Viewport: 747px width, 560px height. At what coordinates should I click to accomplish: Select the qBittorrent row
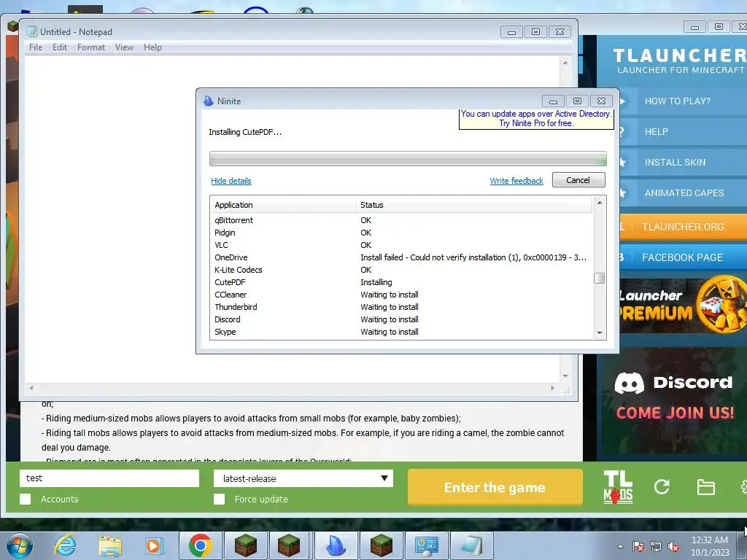[402, 220]
